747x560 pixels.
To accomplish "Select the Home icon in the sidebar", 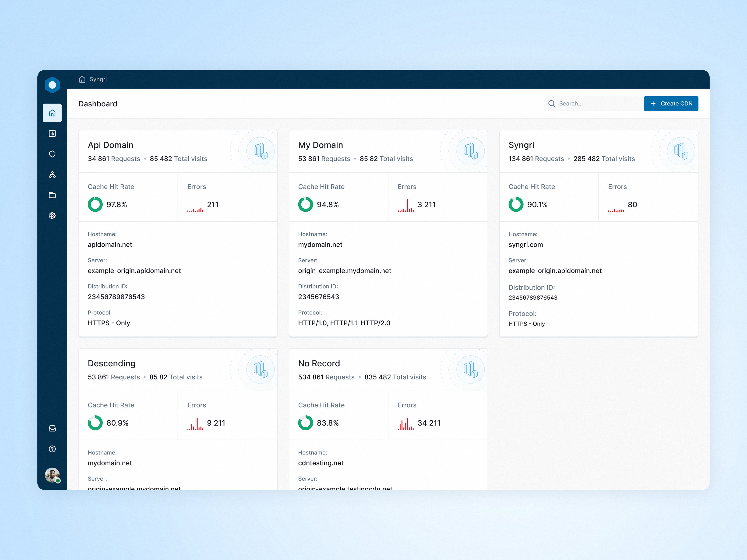I will [x=52, y=113].
